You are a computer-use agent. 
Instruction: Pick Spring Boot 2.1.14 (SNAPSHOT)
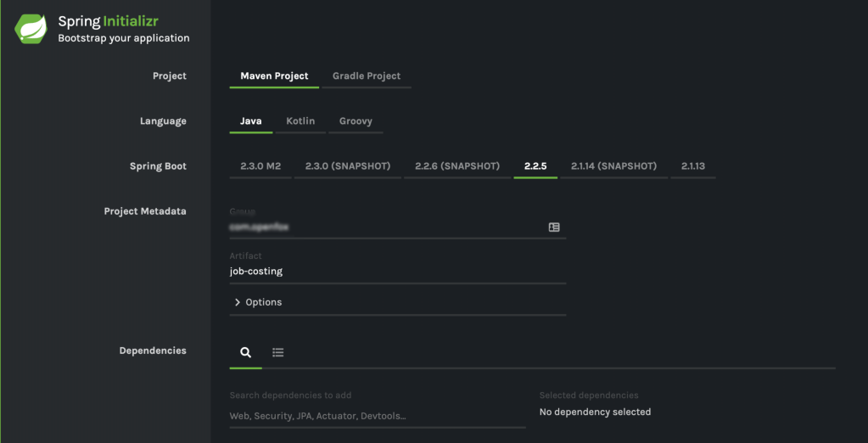click(613, 166)
